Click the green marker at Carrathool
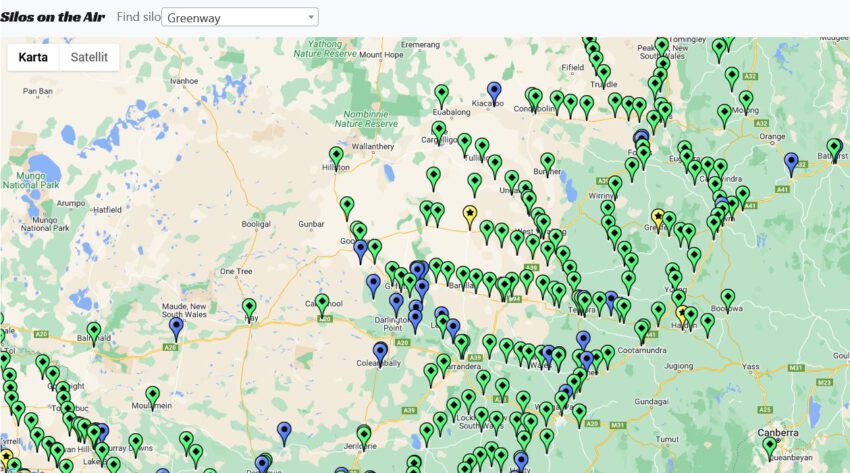Image resolution: width=850 pixels, height=473 pixels. pyautogui.click(x=322, y=303)
